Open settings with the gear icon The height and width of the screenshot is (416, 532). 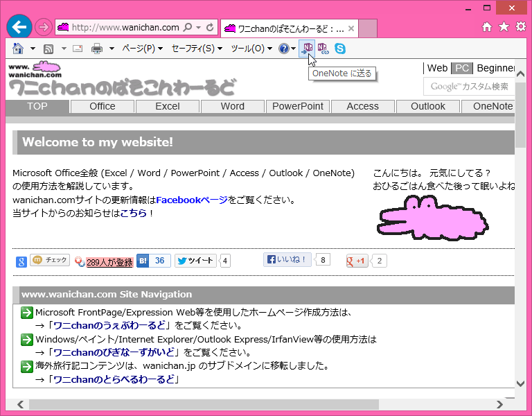521,27
